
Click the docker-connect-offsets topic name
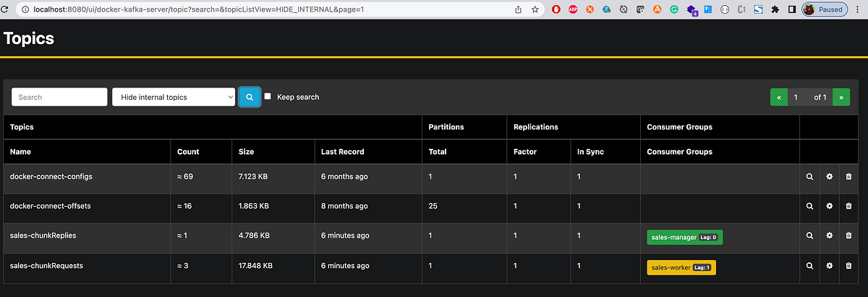51,206
